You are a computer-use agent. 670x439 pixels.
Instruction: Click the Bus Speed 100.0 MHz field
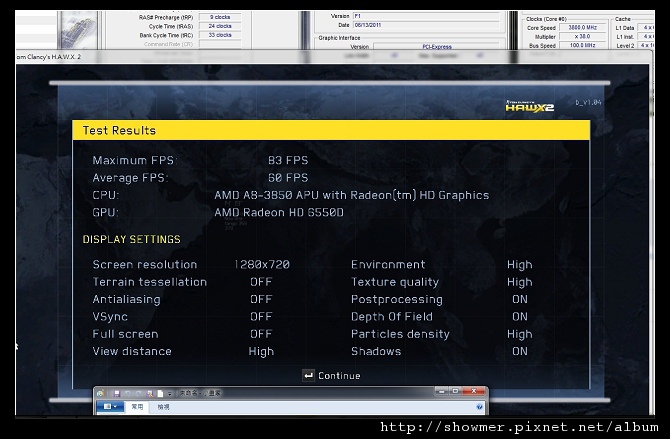coord(583,45)
